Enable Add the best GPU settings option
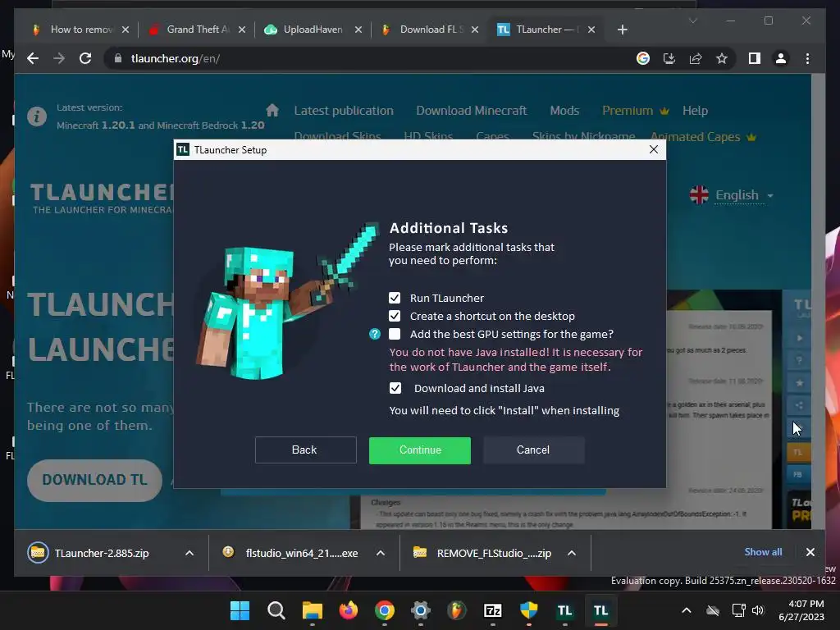This screenshot has height=630, width=840. [x=395, y=335]
